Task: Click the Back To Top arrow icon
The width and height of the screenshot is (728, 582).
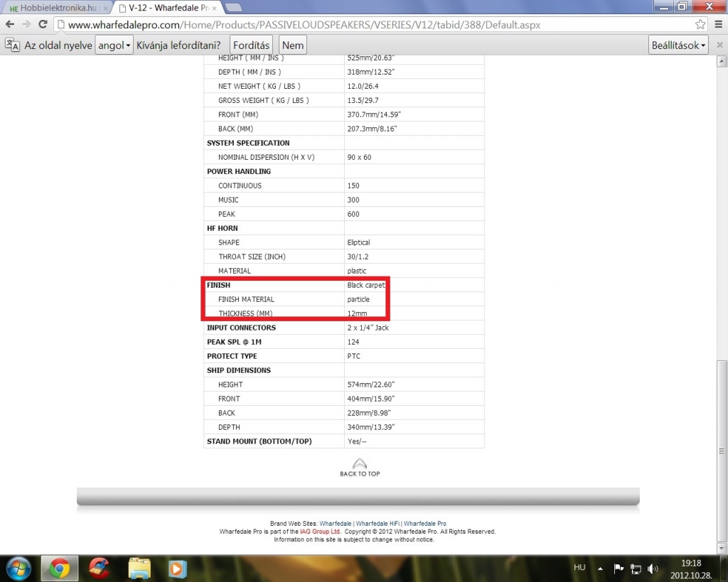Action: 360,463
